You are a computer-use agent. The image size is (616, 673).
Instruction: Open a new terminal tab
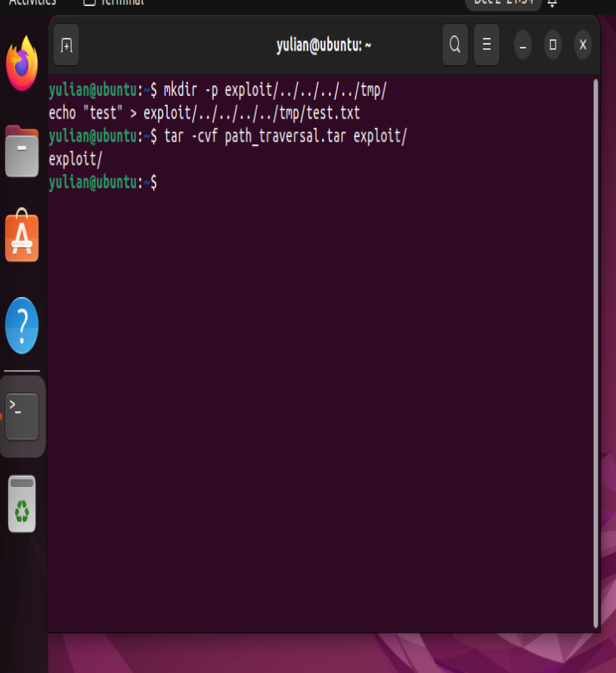[67, 45]
